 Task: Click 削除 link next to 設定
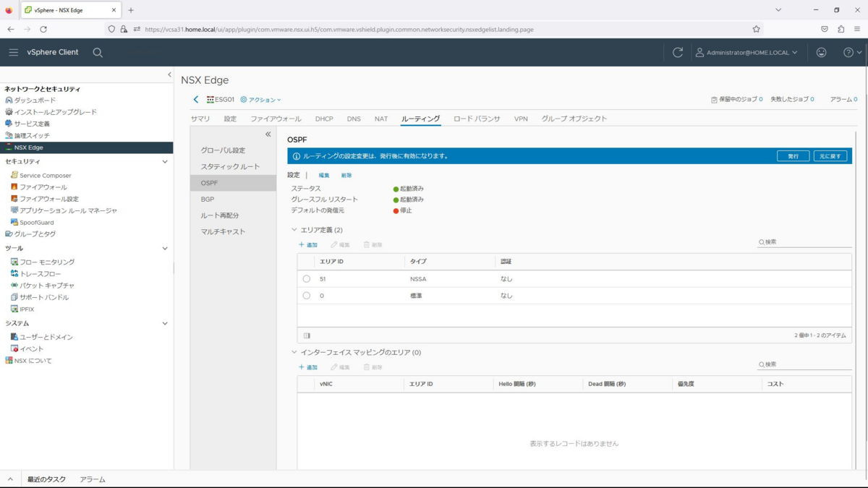coord(346,176)
